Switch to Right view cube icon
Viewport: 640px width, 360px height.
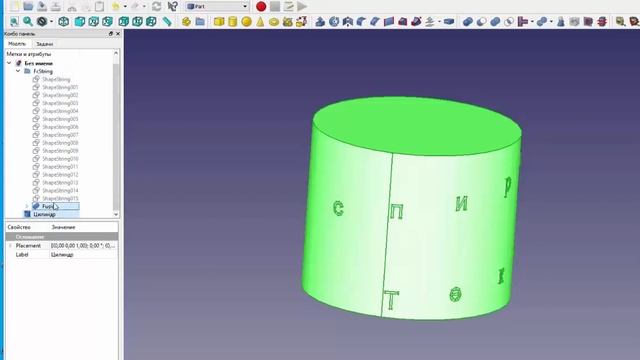(107, 21)
